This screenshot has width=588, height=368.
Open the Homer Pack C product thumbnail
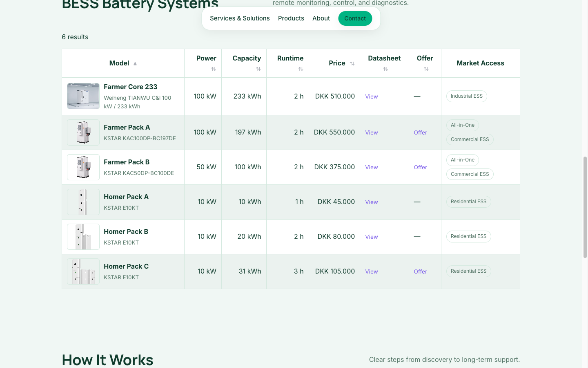coord(83,272)
